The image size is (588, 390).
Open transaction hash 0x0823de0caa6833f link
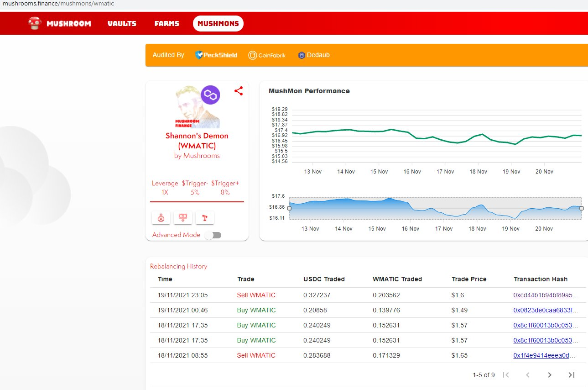[546, 310]
